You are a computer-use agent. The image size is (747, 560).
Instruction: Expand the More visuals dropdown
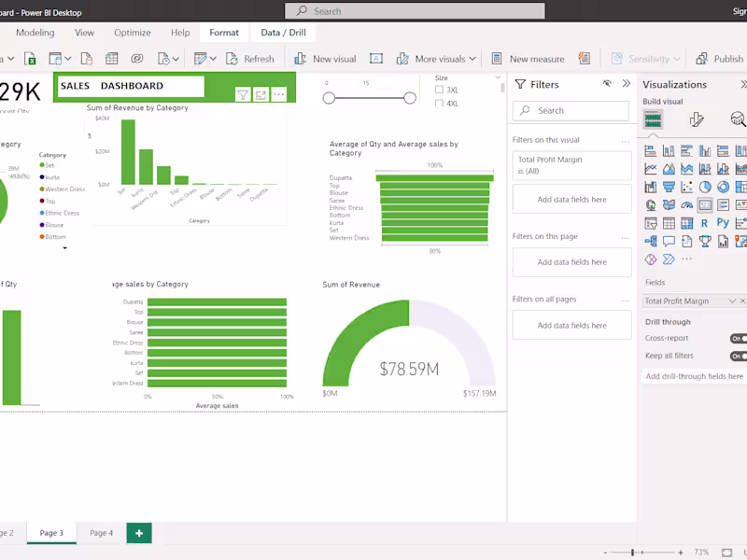pyautogui.click(x=474, y=58)
